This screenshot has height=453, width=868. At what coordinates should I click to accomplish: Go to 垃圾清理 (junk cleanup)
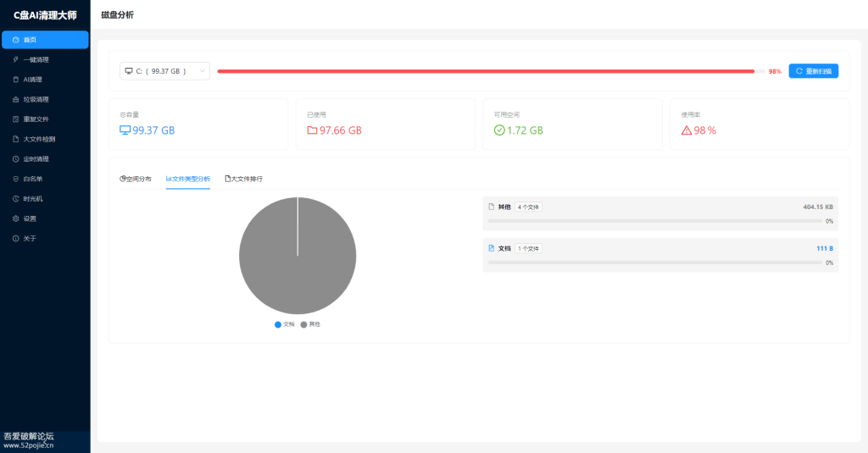[36, 99]
